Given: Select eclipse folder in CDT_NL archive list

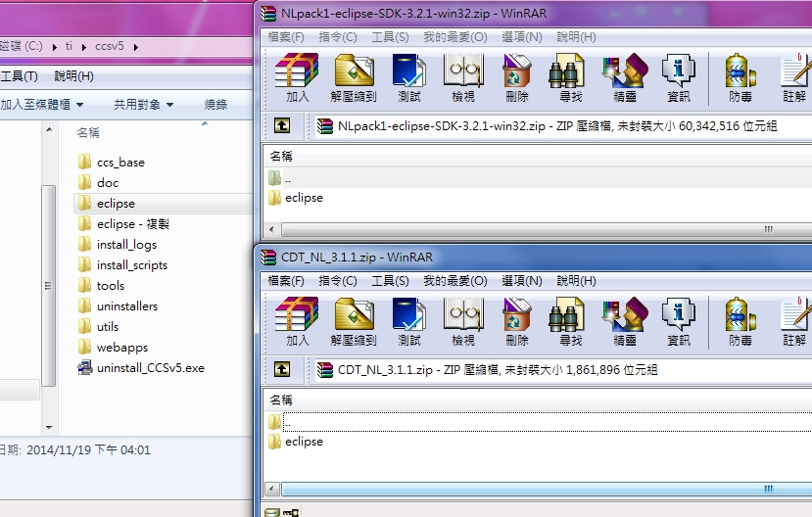Looking at the screenshot, I should [x=304, y=442].
